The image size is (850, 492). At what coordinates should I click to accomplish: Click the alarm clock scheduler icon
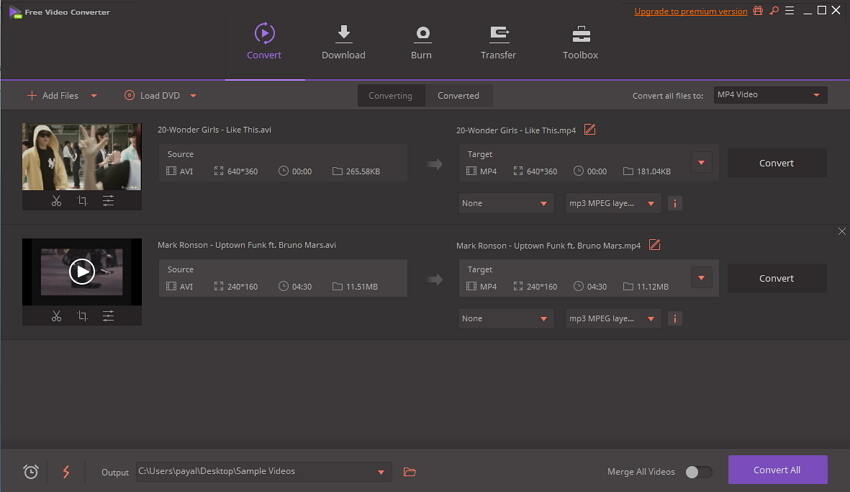31,471
